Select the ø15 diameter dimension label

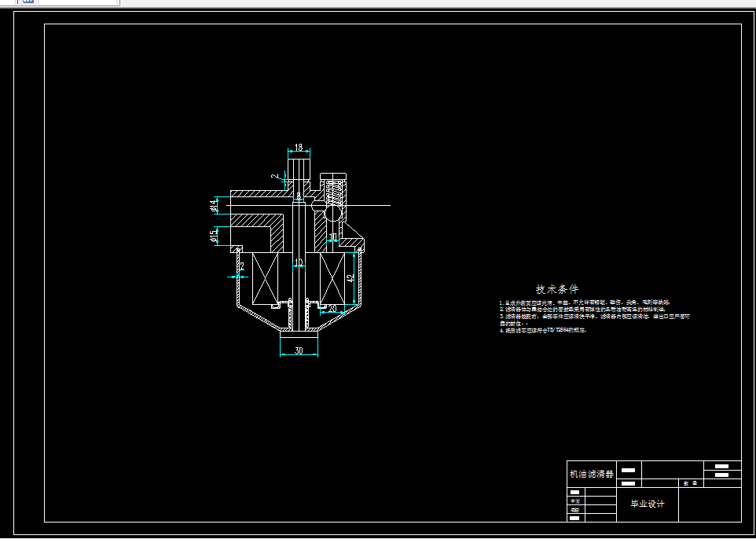213,236
